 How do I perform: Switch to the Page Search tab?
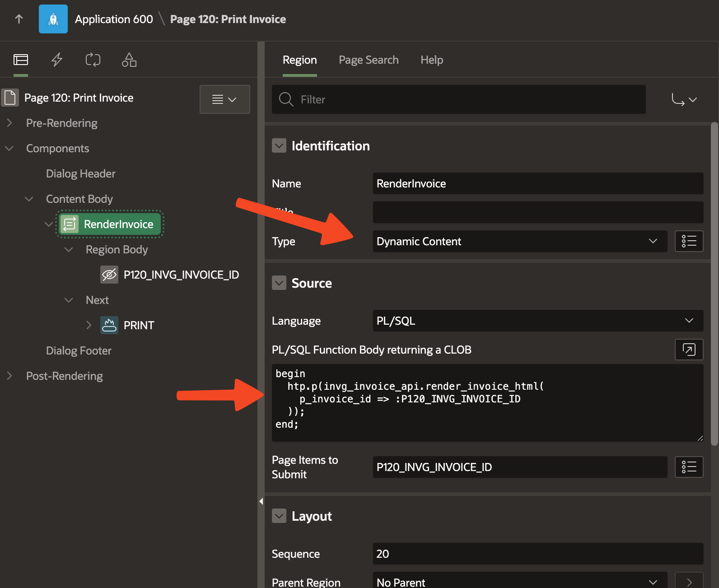click(x=369, y=60)
